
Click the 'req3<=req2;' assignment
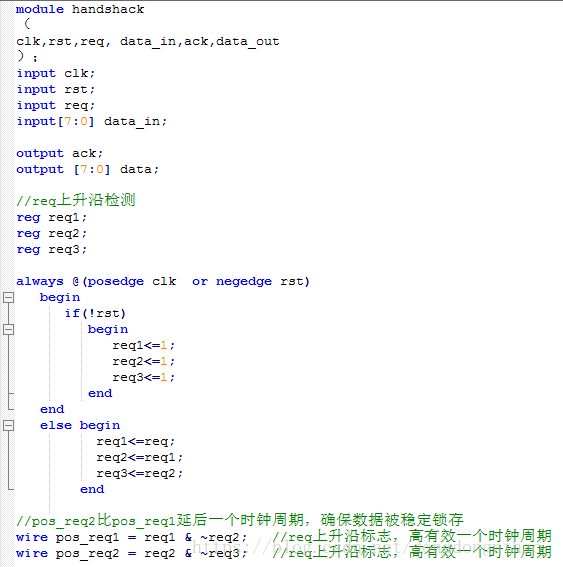click(140, 473)
